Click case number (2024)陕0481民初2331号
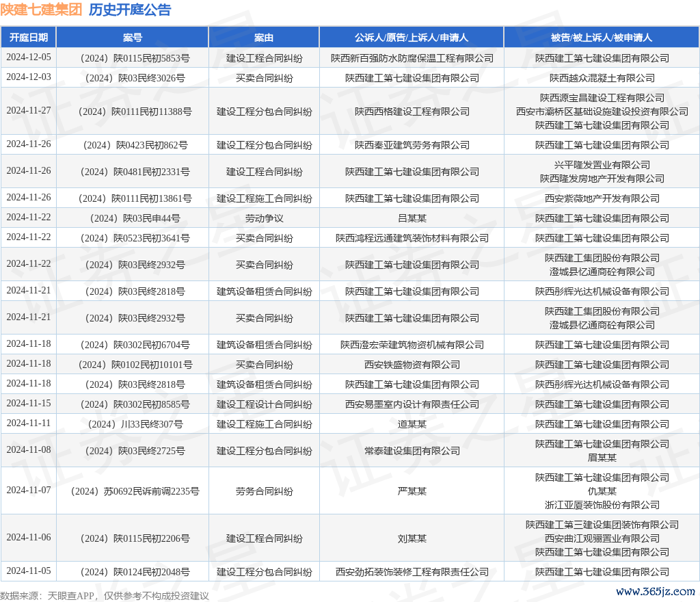 tap(135, 172)
